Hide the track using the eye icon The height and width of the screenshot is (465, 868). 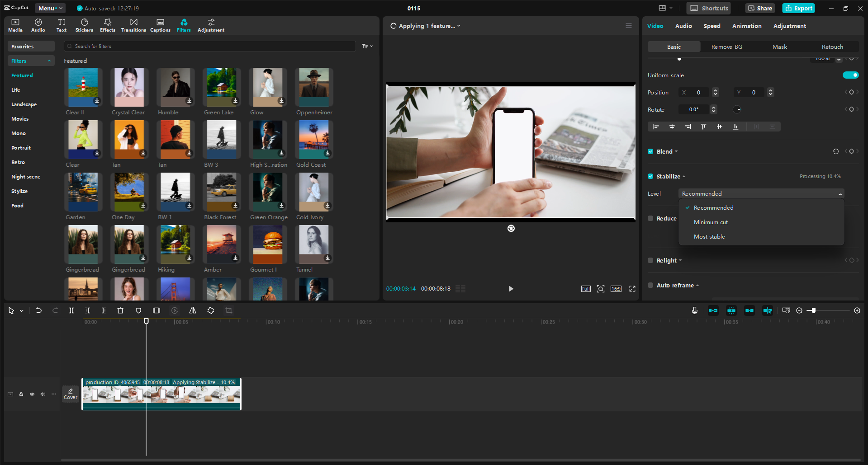click(32, 394)
